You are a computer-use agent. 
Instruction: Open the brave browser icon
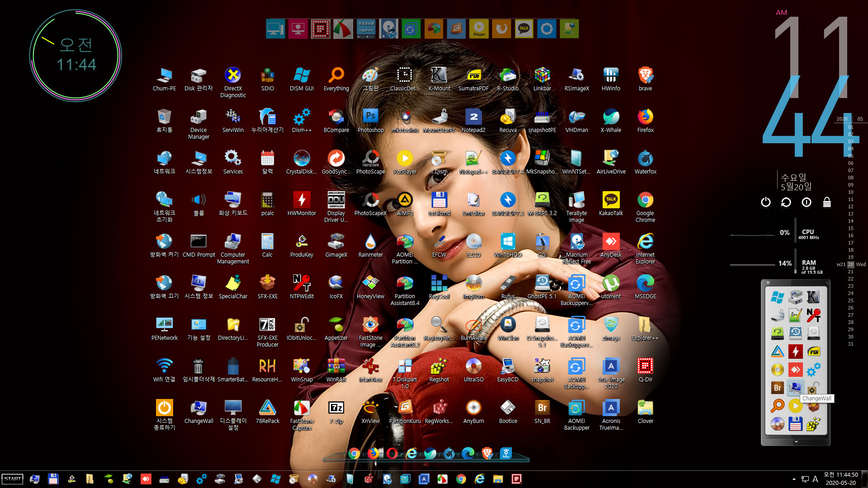coord(645,79)
